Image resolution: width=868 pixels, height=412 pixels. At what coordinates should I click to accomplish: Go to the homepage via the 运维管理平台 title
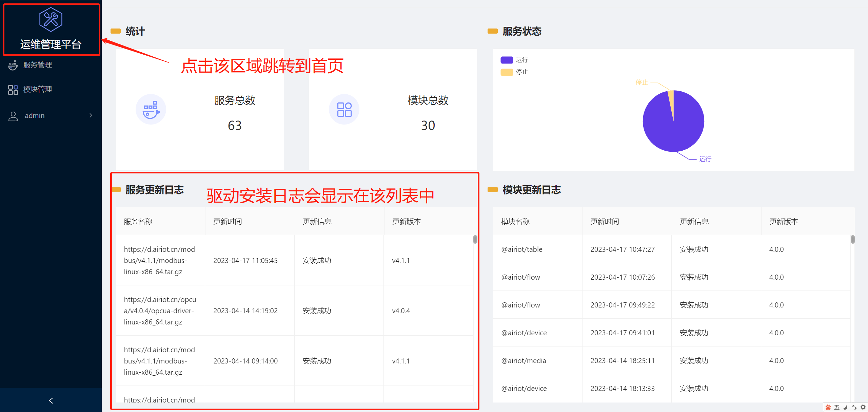click(x=51, y=44)
